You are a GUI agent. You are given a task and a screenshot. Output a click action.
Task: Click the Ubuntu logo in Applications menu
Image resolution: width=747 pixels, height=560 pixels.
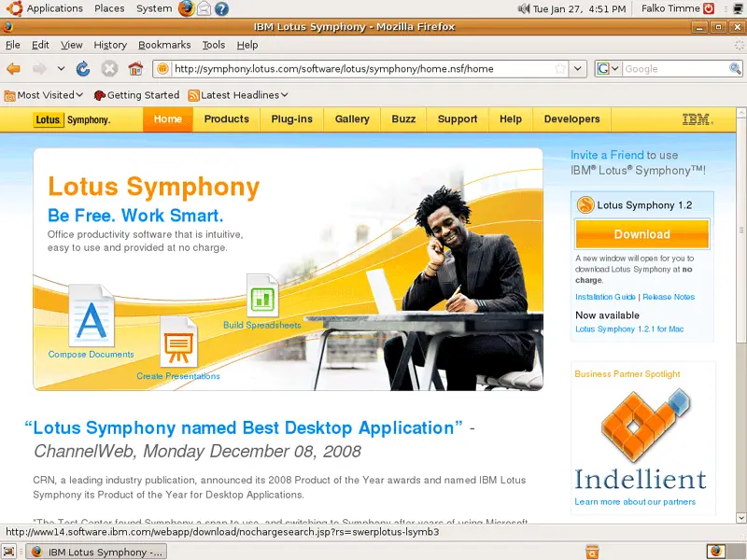pos(14,8)
